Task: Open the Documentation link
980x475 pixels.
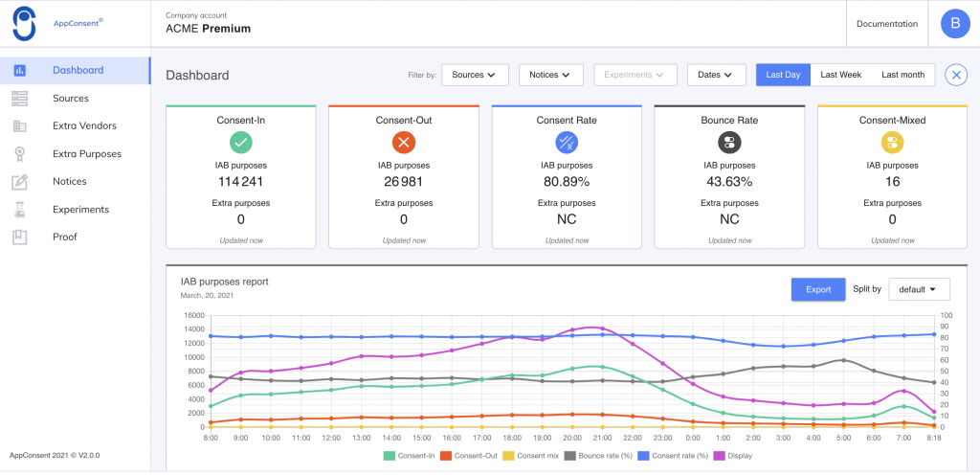Action: coord(886,24)
